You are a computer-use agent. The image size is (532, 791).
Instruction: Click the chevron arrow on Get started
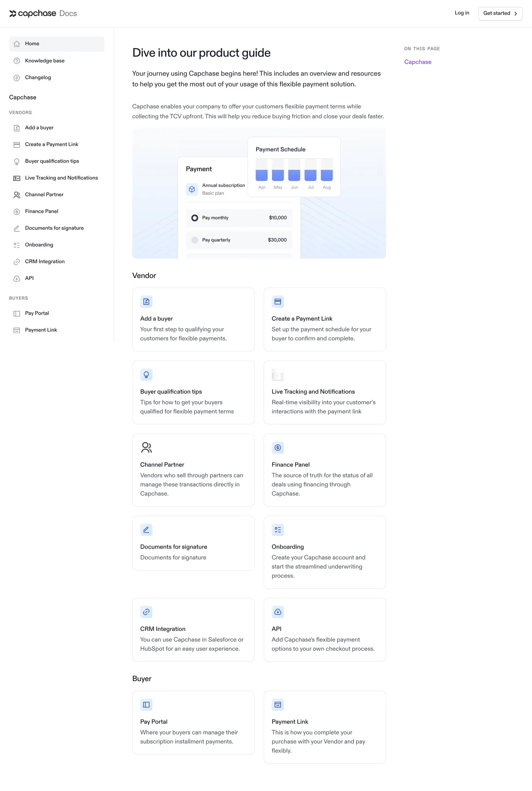coord(516,14)
